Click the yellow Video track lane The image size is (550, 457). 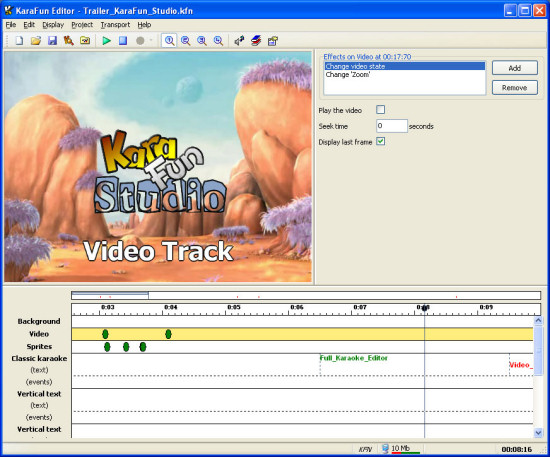click(x=302, y=334)
